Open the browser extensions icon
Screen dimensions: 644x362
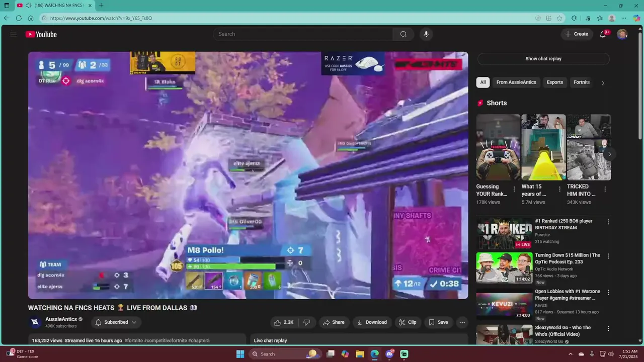click(574, 18)
